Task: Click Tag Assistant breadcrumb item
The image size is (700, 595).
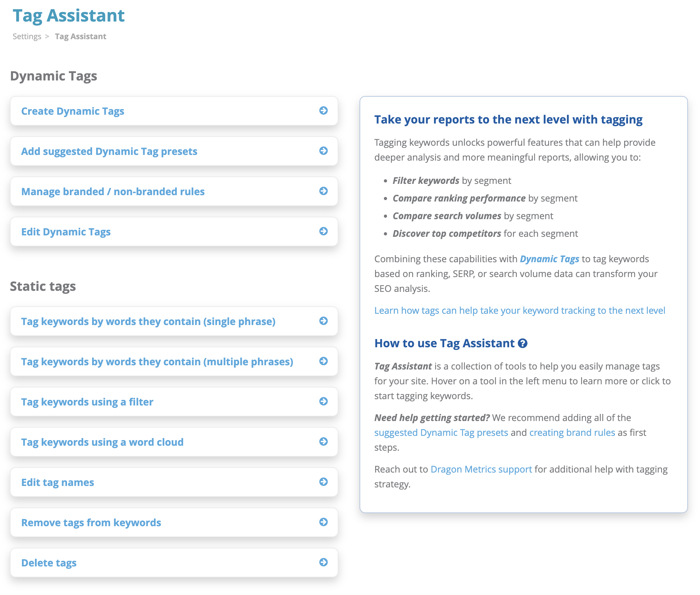Action: [x=80, y=36]
